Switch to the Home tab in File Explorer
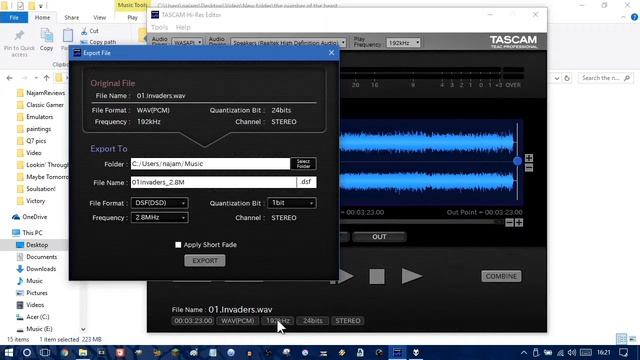 tap(42, 18)
